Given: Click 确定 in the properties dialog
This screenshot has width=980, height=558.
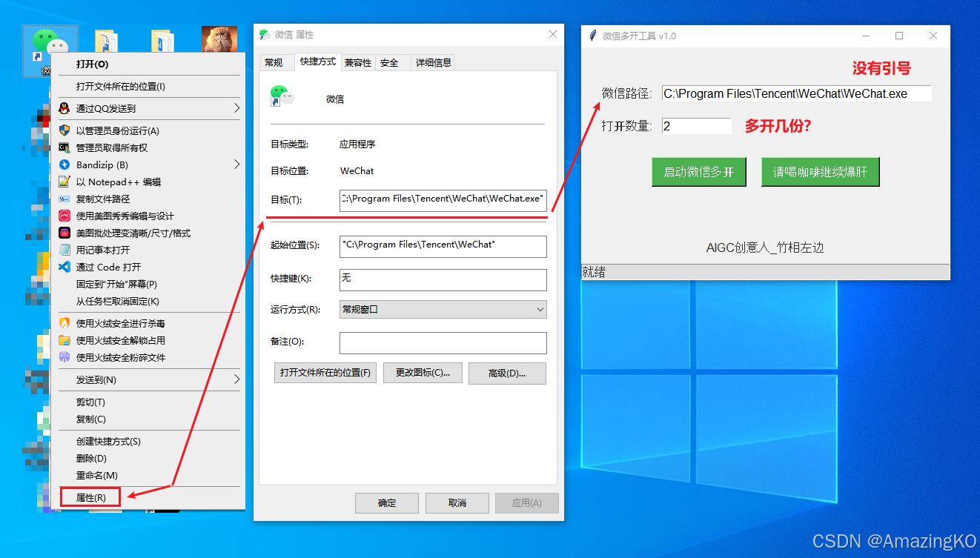Looking at the screenshot, I should point(387,502).
